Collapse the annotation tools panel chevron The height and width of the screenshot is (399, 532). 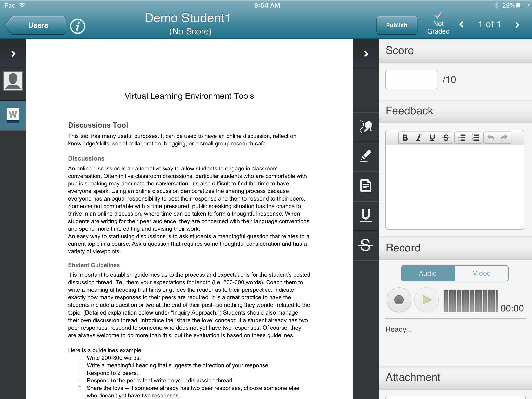tap(366, 54)
